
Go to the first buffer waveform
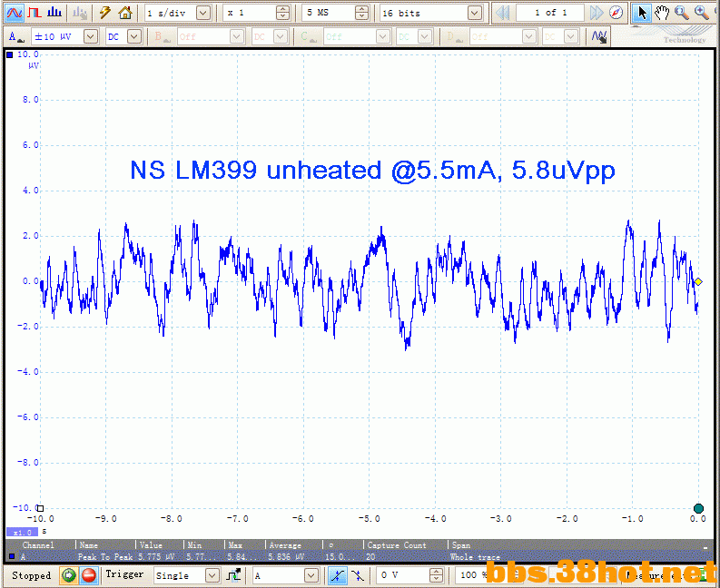[503, 13]
